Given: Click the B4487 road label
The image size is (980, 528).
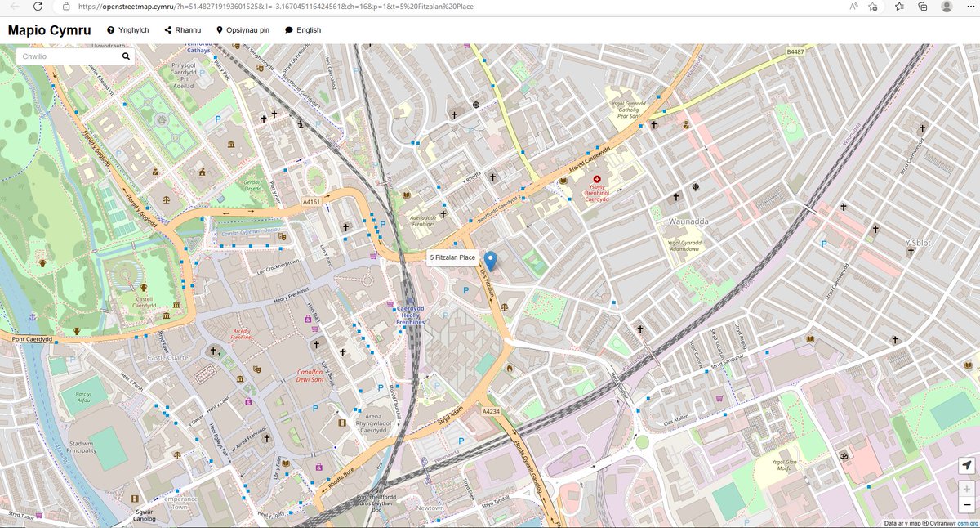Looking at the screenshot, I should click(x=796, y=51).
